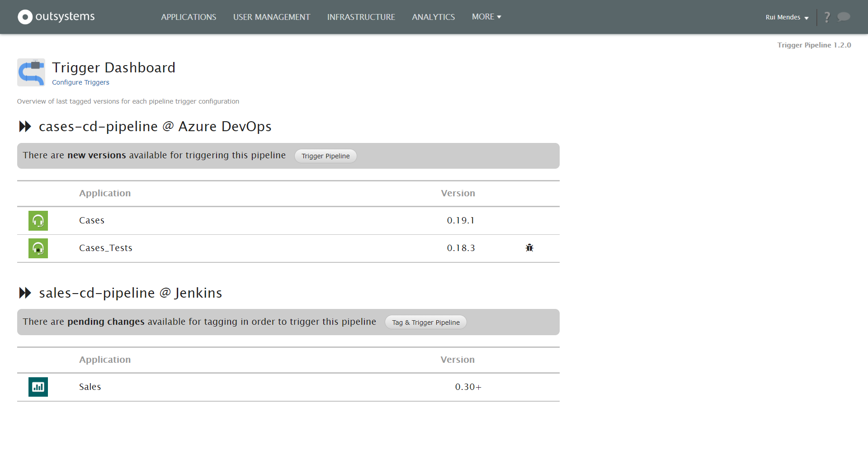868x465 pixels.
Task: Click the fast-forward icon beside cases-cd-pipeline
Action: point(25,127)
